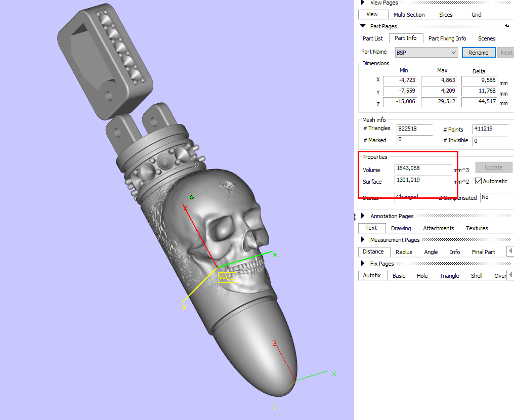Open the Part Name dropdown showing BSP
Image resolution: width=514 pixels, height=420 pixels.
tap(426, 53)
